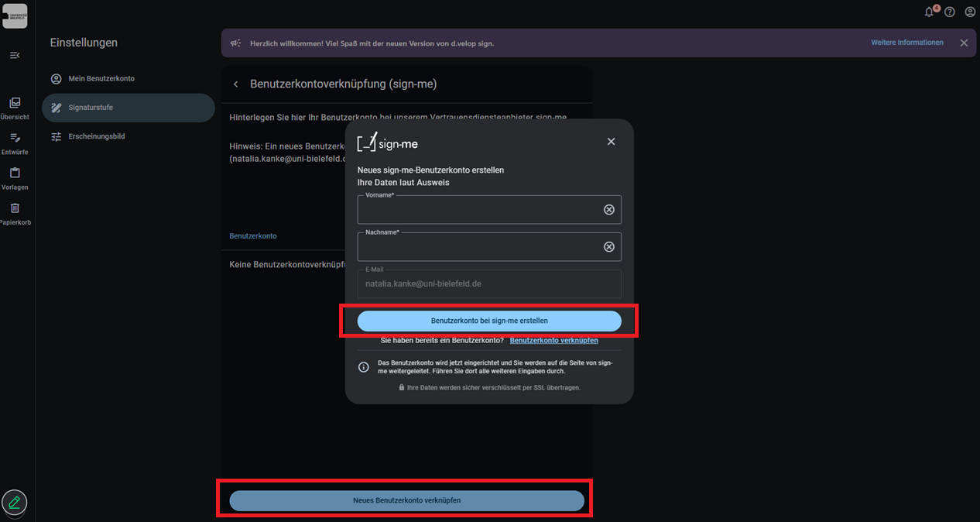Select Erscheinungsbild in settings menu
980x522 pixels.
pyautogui.click(x=96, y=136)
